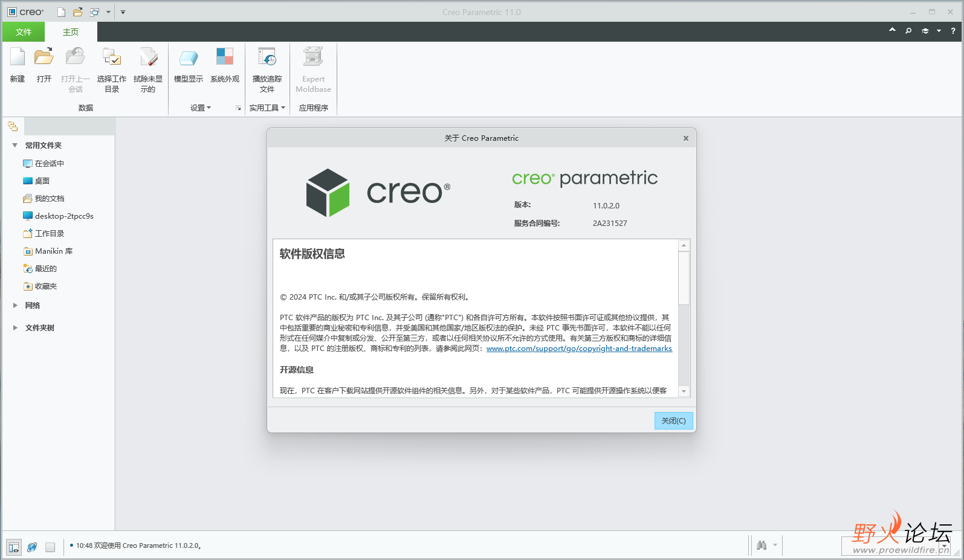
Task: Select 我的文档 folder
Action: [44, 199]
